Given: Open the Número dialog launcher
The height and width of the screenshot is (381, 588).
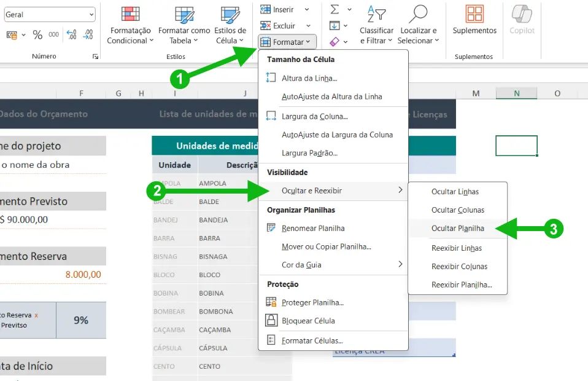Looking at the screenshot, I should click(x=95, y=57).
